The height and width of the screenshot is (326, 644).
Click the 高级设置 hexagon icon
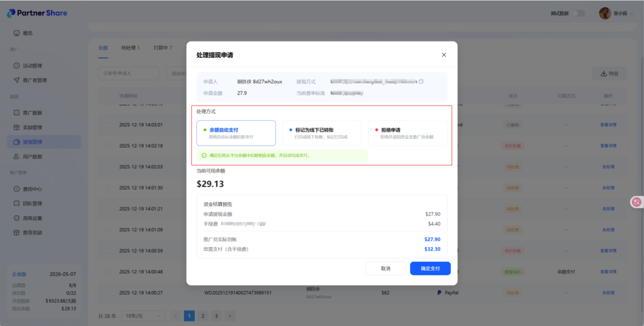(x=16, y=218)
